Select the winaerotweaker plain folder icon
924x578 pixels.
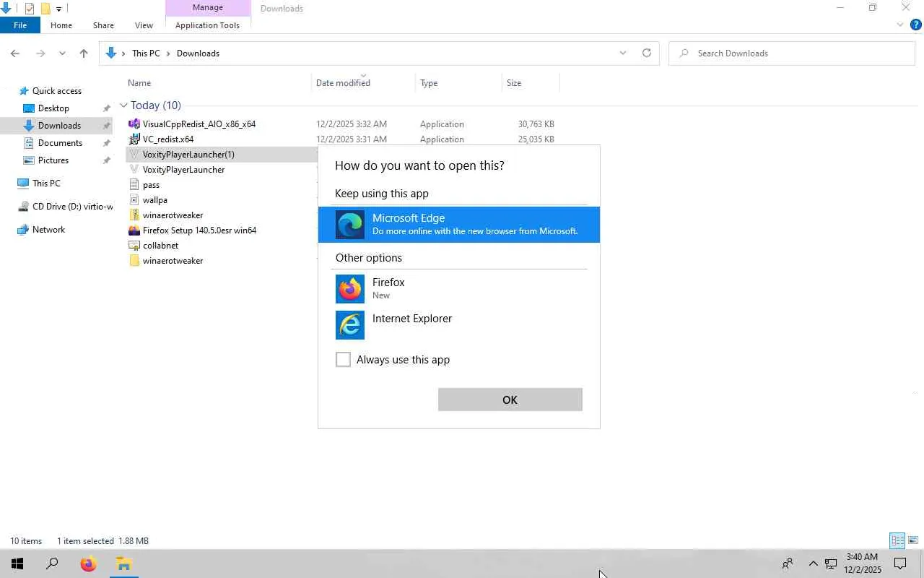click(134, 261)
